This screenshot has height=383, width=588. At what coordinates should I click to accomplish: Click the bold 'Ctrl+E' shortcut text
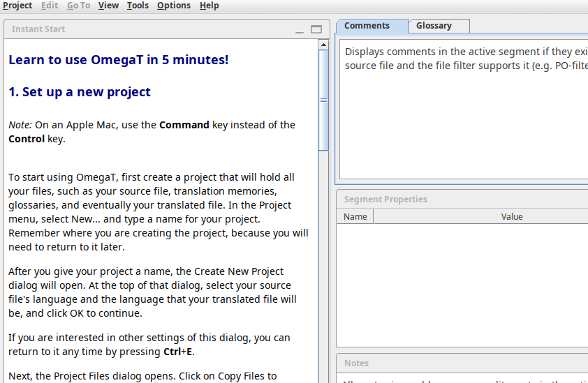178,352
